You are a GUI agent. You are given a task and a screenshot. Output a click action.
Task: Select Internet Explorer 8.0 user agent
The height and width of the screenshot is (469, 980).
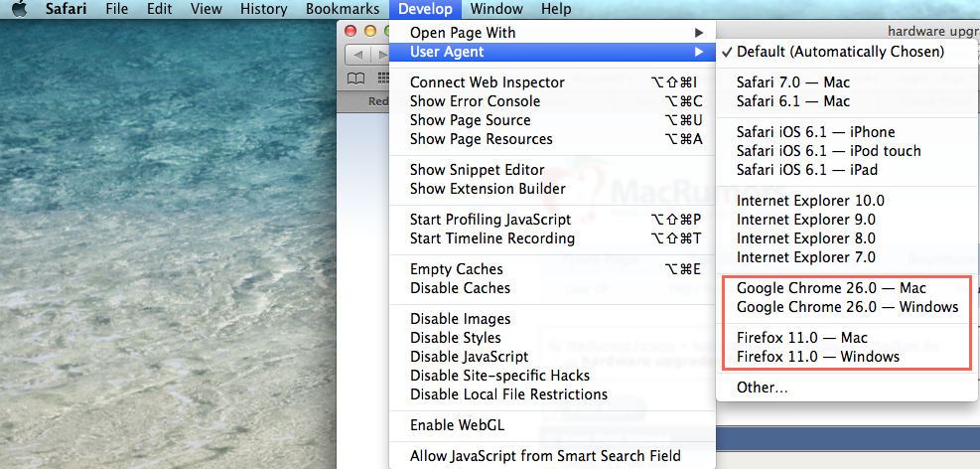tap(845, 238)
